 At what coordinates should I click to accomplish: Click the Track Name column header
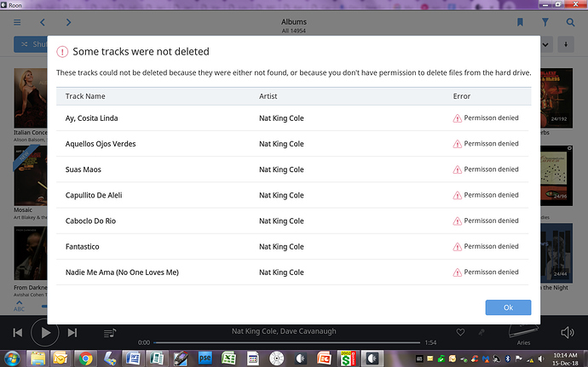pos(85,96)
